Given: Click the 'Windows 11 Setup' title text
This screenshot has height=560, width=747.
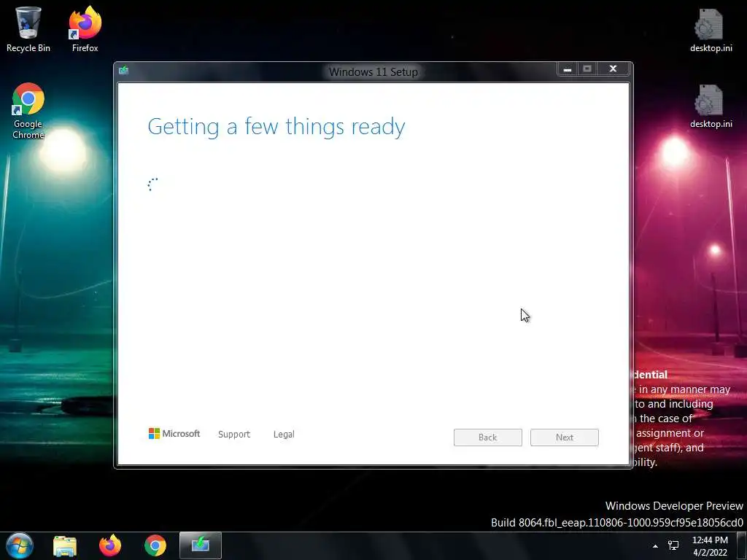Looking at the screenshot, I should pyautogui.click(x=373, y=72).
